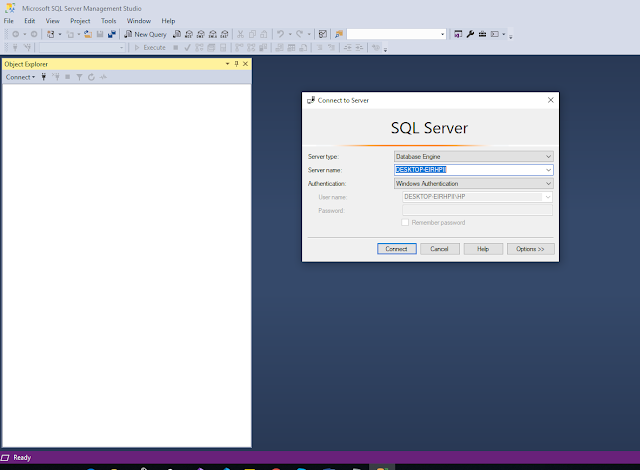This screenshot has height=470, width=640.
Task: Open the Edit menu
Action: pos(29,21)
